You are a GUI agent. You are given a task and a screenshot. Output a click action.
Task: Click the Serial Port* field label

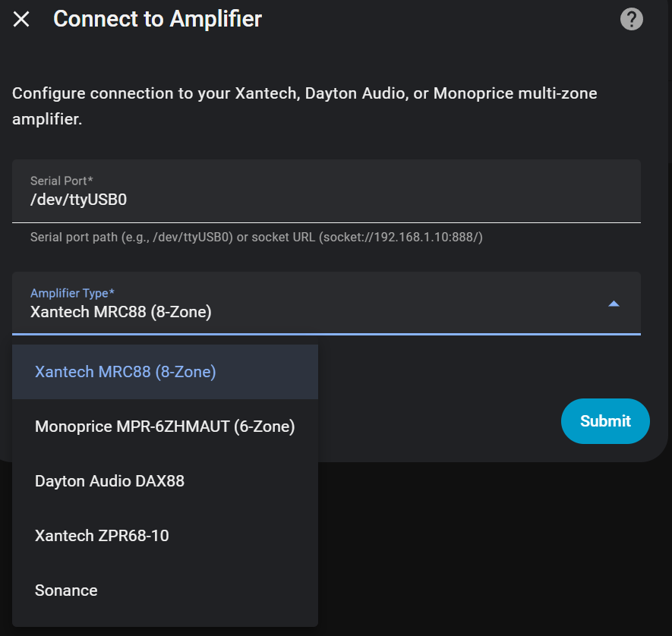tap(62, 181)
